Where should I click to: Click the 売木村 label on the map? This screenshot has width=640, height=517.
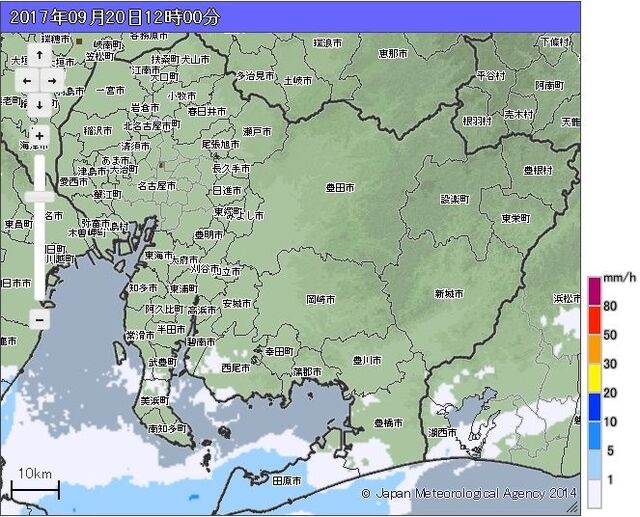pos(519,114)
